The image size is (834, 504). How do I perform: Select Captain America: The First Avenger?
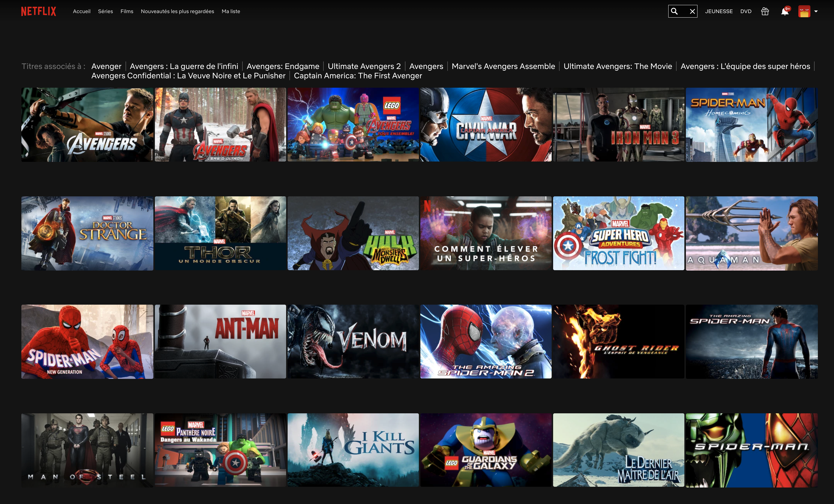pos(358,76)
